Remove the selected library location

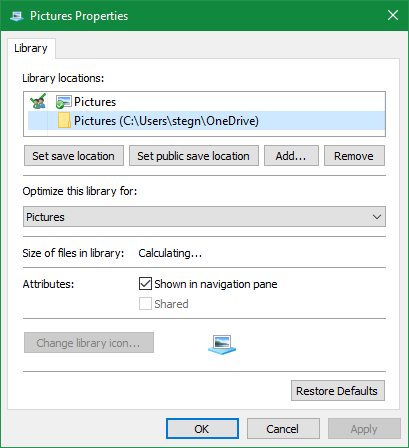click(x=354, y=156)
